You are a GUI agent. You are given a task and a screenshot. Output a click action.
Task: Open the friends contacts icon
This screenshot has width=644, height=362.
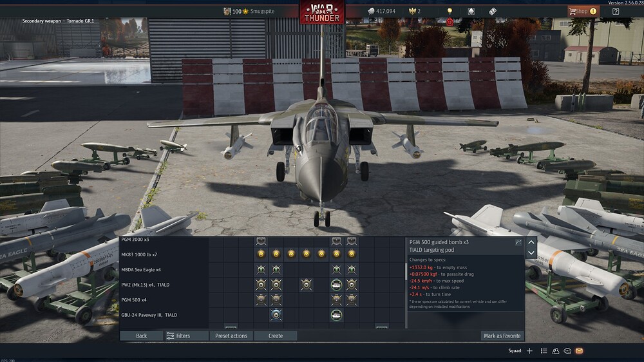point(556,351)
